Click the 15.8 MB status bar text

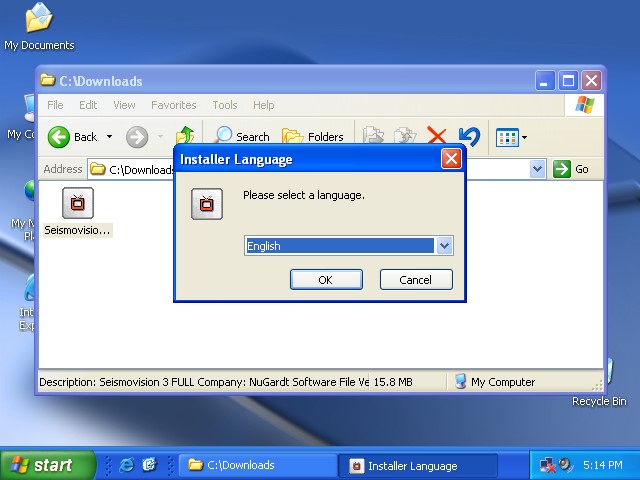tap(393, 382)
